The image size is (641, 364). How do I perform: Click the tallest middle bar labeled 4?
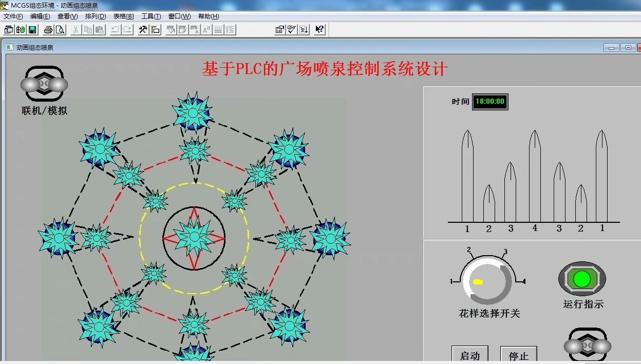coord(535,176)
